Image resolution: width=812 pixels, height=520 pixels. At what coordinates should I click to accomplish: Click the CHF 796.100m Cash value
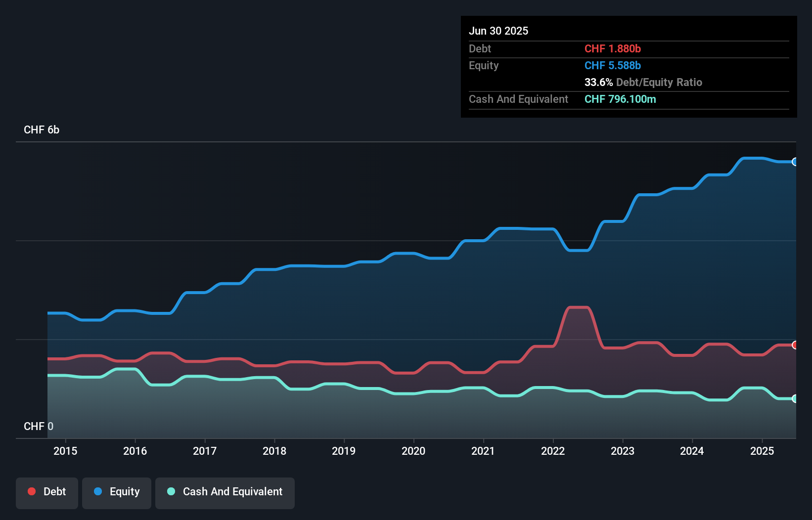620,99
